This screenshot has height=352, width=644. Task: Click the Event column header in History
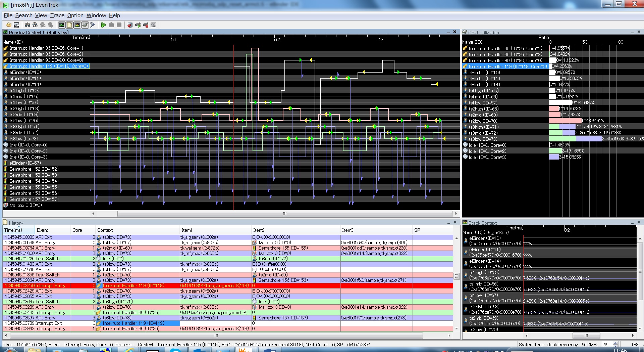(43, 230)
